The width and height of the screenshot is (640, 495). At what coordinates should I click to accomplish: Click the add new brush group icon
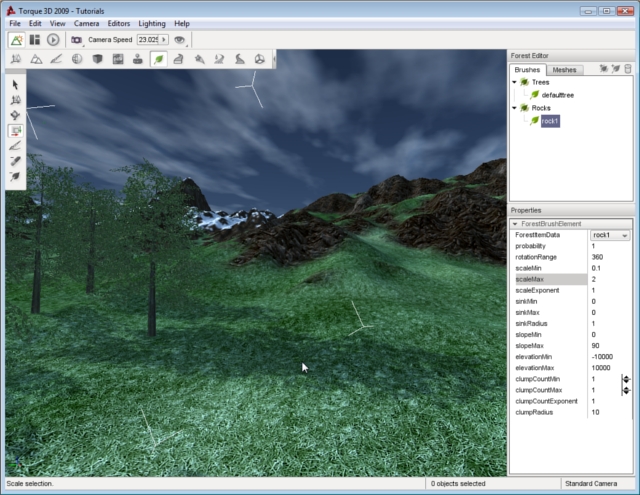pos(603,69)
